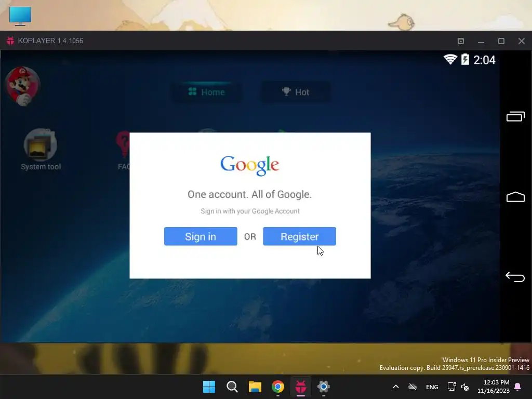Expand the hidden system tray icons
532x399 pixels.
coord(395,387)
